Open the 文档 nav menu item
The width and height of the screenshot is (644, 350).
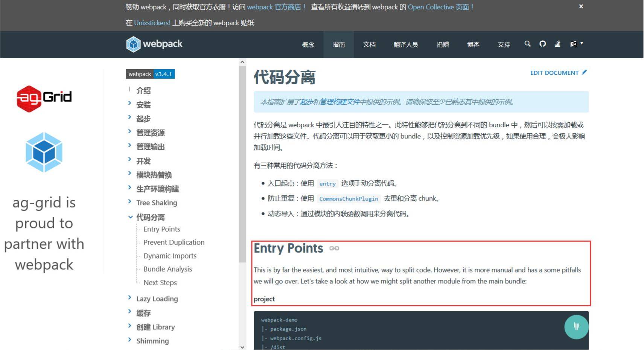tap(369, 44)
